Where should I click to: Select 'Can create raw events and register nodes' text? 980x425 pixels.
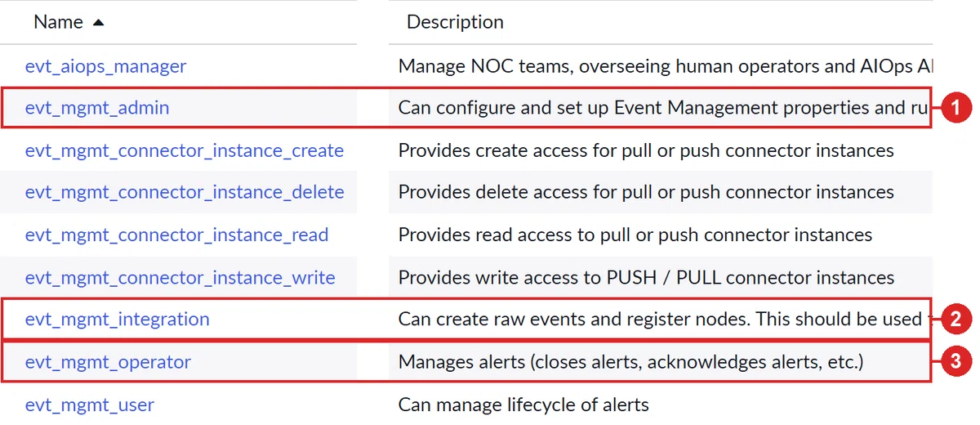click(x=573, y=320)
